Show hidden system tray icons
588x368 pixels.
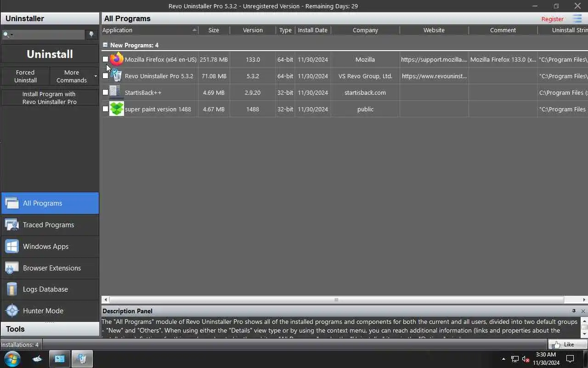(503, 359)
